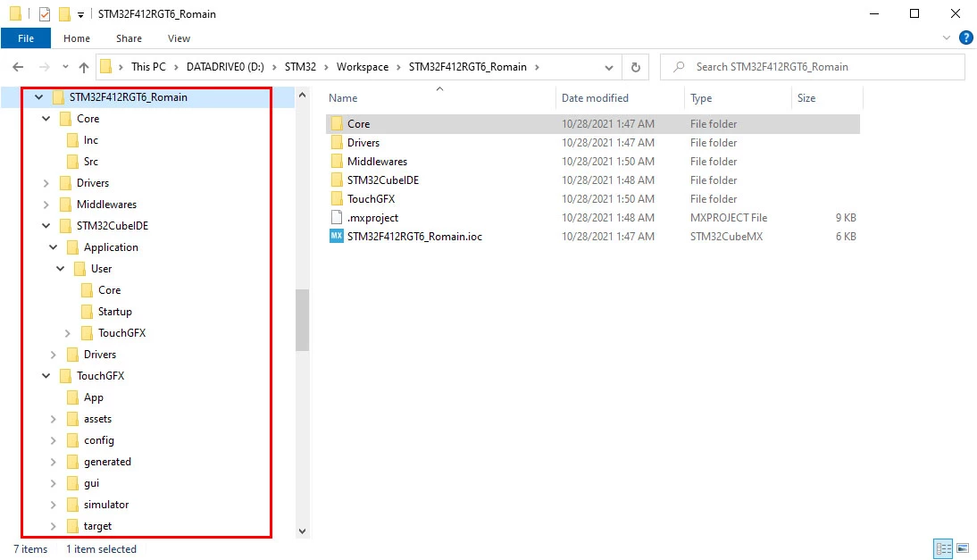Expand TouchGFX node under User
The image size is (977, 560).
pyautogui.click(x=68, y=333)
